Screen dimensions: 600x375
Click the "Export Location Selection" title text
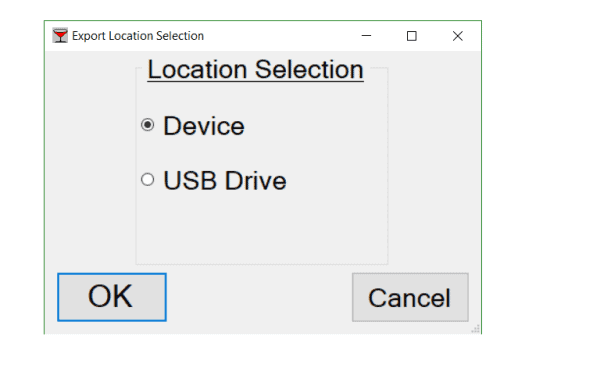pos(138,36)
